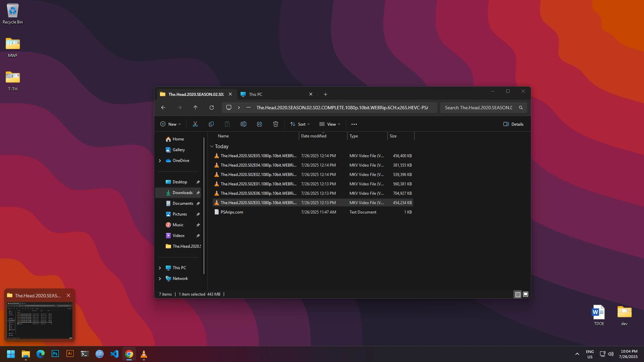Viewport: 644px width, 362px height.
Task: Select the PSArips.com text document
Action: 313,212
